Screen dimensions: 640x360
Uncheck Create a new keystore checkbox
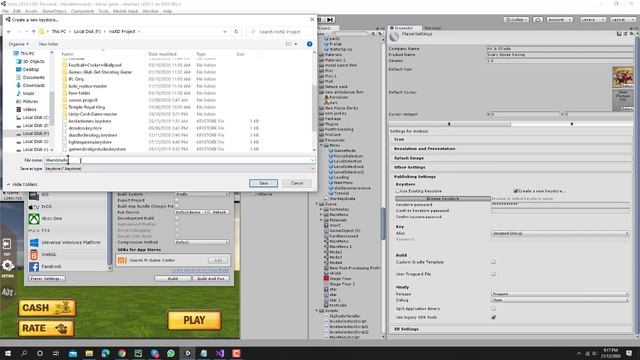[x=516, y=191]
